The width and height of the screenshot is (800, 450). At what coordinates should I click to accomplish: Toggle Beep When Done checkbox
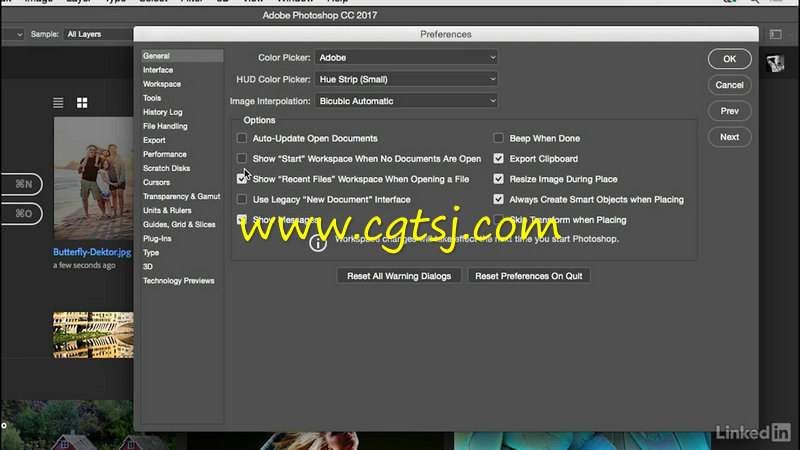pos(498,138)
